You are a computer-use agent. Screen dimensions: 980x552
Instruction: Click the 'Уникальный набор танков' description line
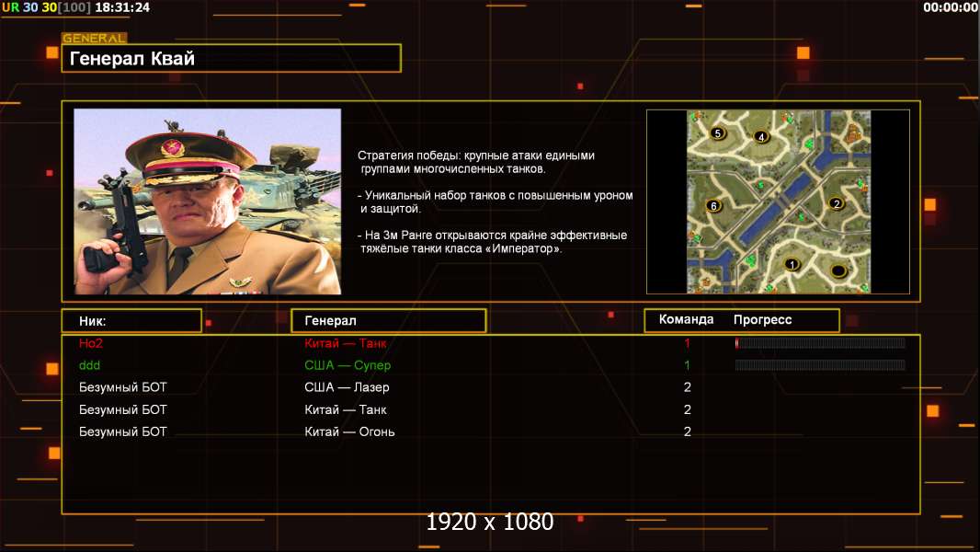[495, 201]
